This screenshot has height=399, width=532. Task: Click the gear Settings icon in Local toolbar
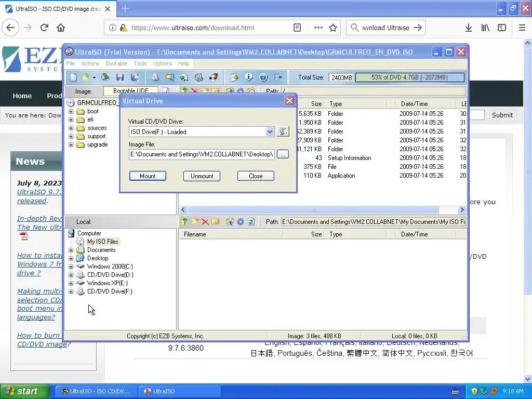[x=241, y=222]
